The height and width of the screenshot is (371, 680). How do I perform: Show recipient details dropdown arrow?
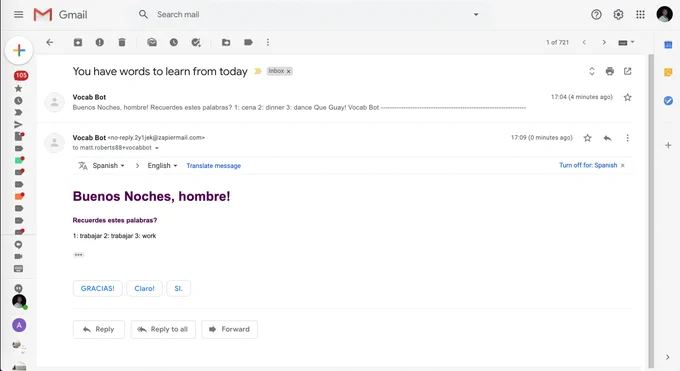click(157, 148)
